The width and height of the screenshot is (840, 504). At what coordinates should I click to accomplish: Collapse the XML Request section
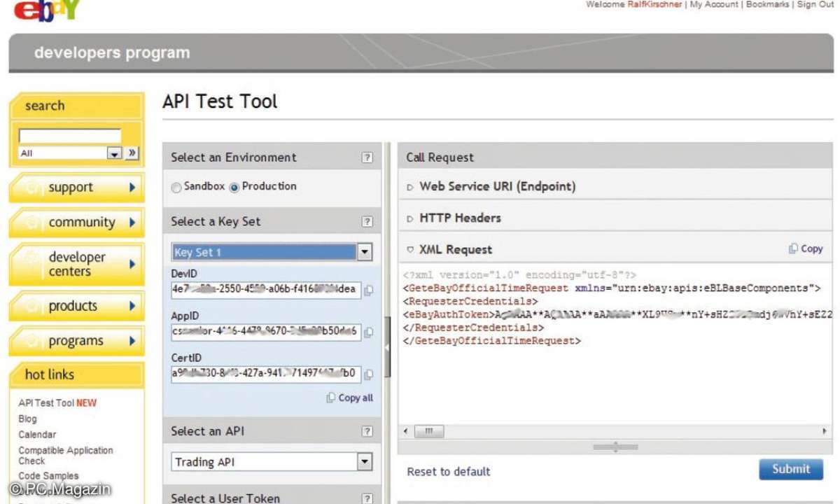(410, 250)
